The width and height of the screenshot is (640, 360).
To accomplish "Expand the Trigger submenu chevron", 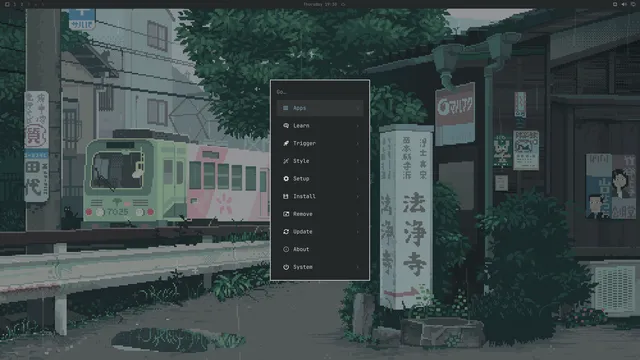I will click(x=358, y=143).
